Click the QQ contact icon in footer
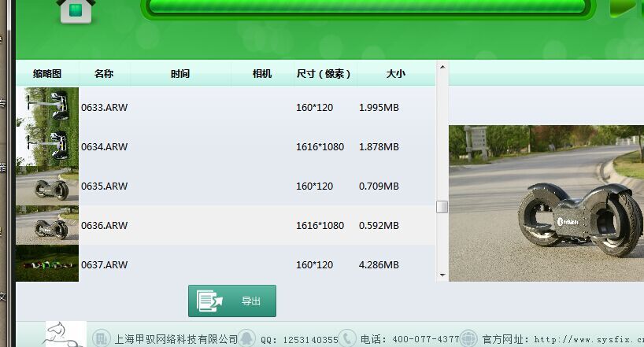This screenshot has width=644, height=347. (246, 338)
